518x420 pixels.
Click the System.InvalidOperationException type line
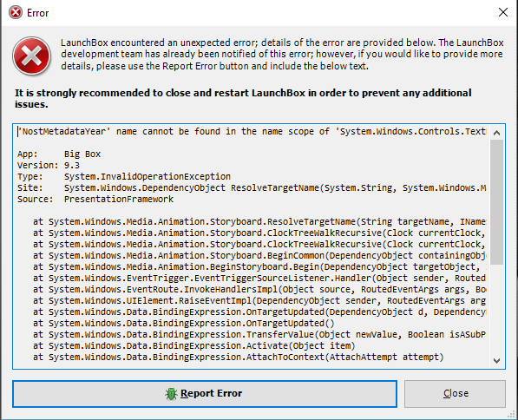tap(124, 176)
